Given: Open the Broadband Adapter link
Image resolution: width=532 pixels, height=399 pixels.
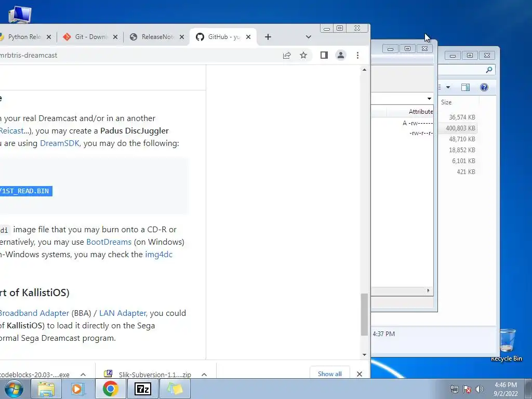Looking at the screenshot, I should (x=34, y=313).
